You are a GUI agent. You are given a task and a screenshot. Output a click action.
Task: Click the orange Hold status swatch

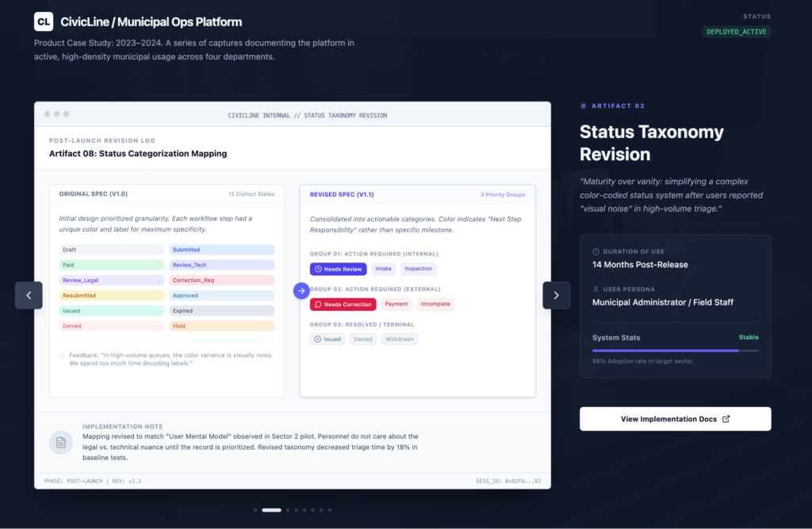point(222,326)
